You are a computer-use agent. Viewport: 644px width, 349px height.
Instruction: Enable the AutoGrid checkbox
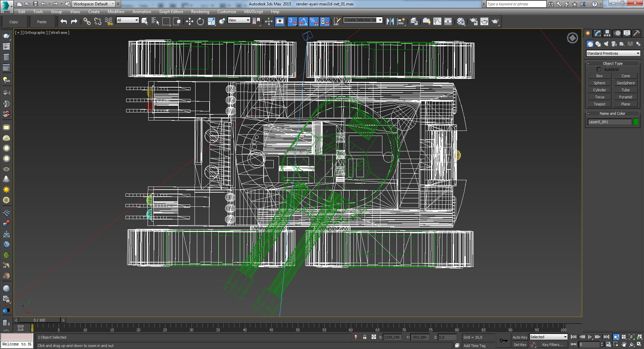599,69
